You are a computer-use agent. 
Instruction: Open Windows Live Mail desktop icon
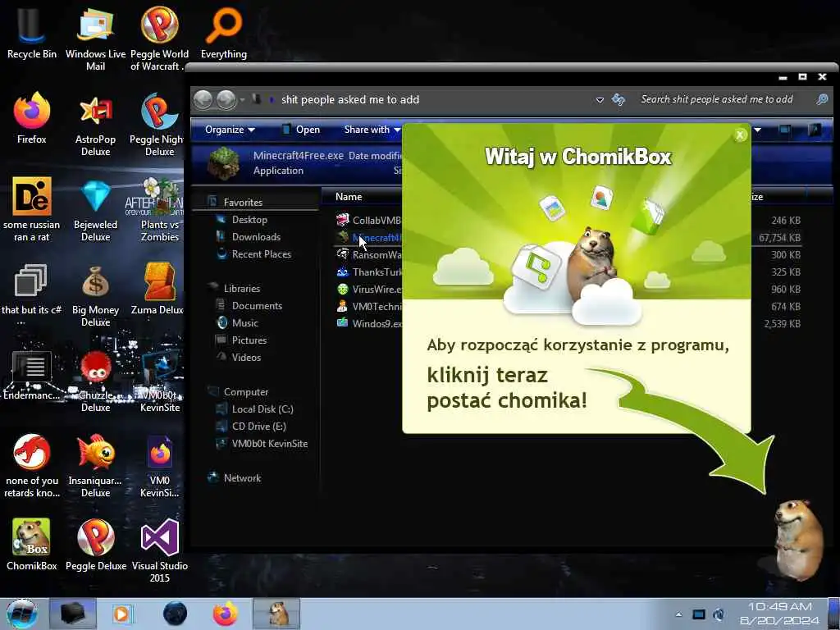click(x=95, y=38)
